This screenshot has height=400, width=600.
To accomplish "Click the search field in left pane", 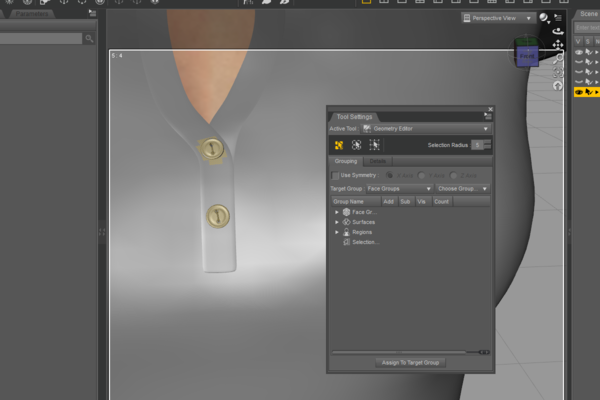I will 41,38.
